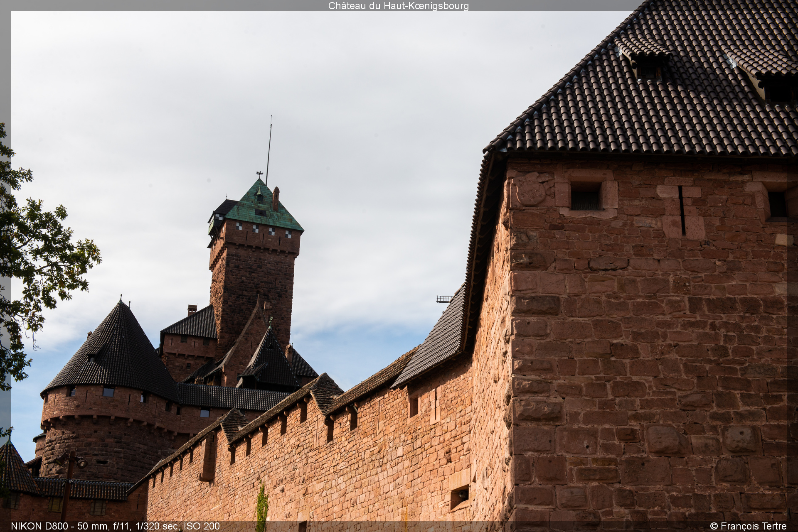798x532 pixels.
Task: Click the title text 'Château du Haut-Kœnigsbourg'
Action: pos(399,6)
